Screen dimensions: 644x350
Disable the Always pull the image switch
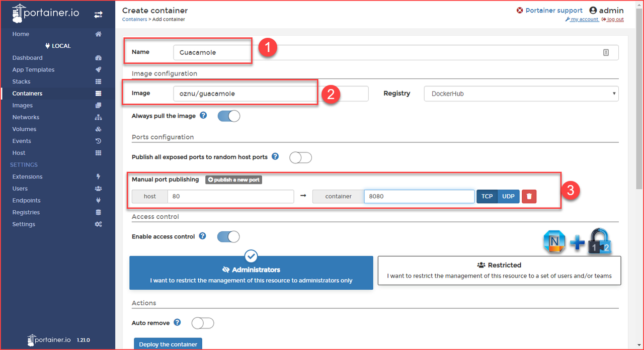[x=229, y=116]
